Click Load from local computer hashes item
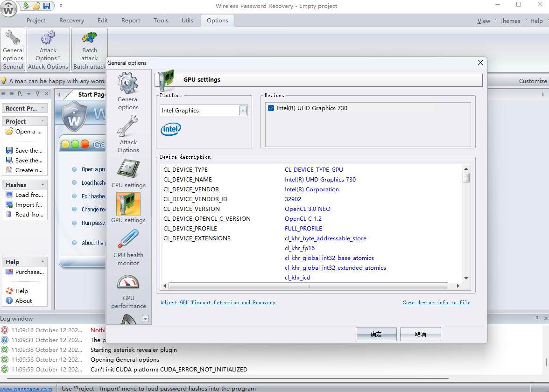Image resolution: width=549 pixels, height=392 pixels. pos(24,195)
